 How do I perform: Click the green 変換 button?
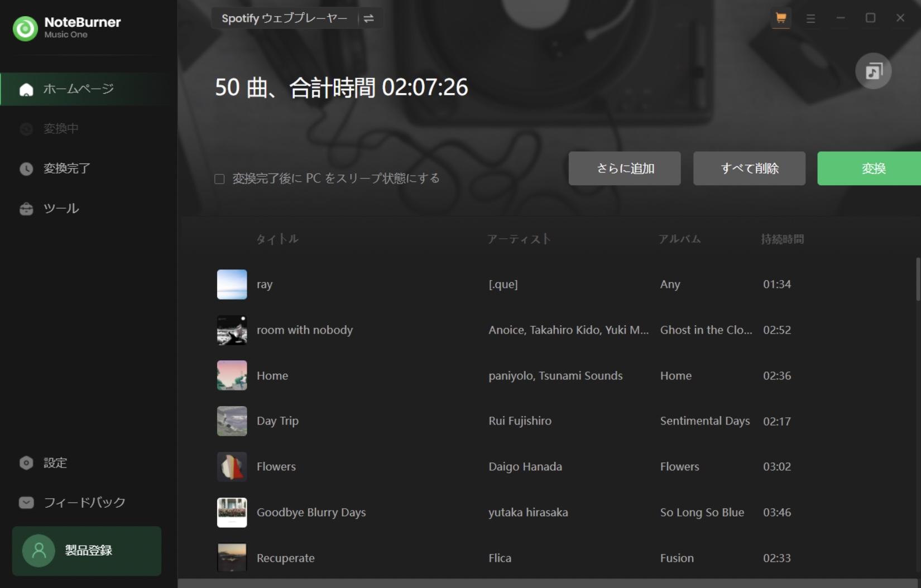pos(869,168)
